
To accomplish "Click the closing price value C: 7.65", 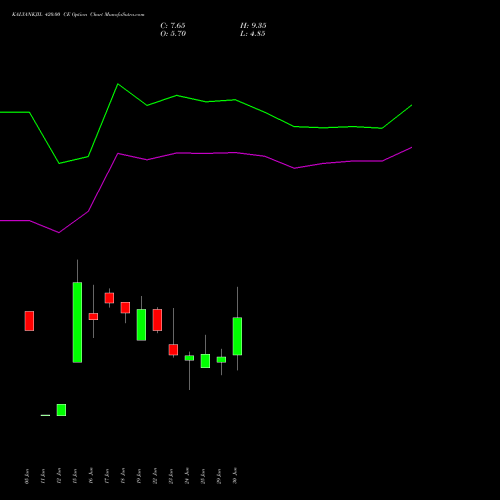I will pos(173,26).
